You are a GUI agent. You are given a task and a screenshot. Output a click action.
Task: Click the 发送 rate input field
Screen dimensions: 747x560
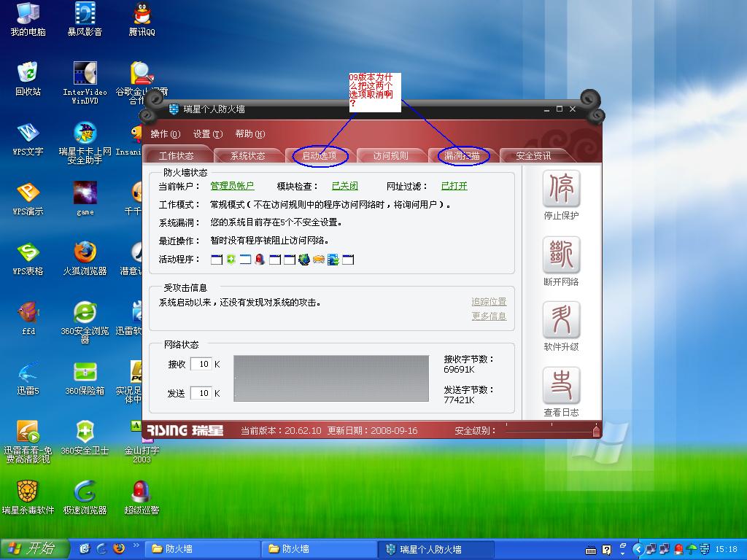point(201,393)
